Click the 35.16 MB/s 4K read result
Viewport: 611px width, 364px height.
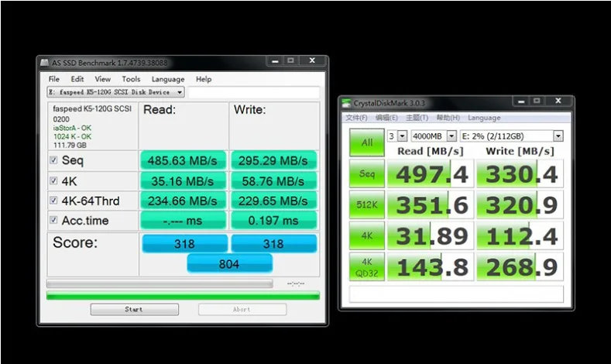[x=183, y=181]
